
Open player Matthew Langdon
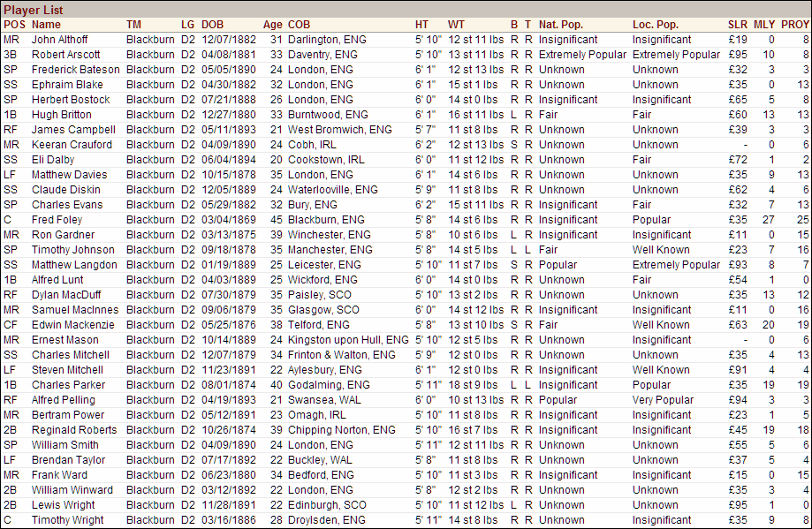pyautogui.click(x=74, y=265)
